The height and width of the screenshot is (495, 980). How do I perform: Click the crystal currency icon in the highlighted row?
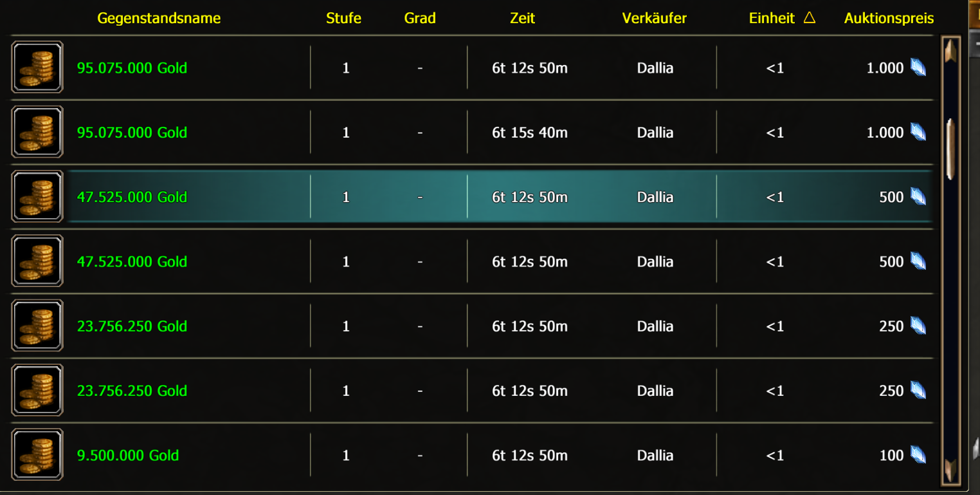coord(918,197)
